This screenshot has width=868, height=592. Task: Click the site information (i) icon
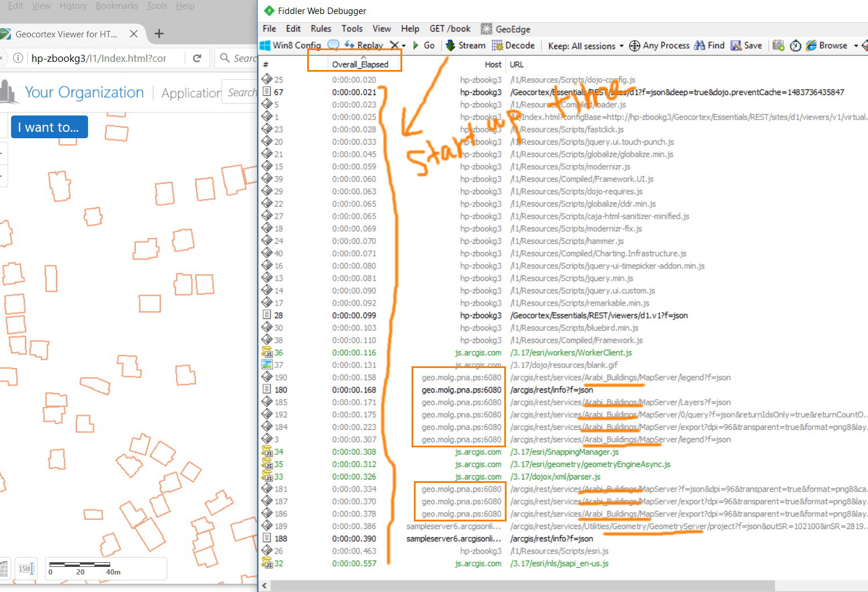click(x=18, y=58)
